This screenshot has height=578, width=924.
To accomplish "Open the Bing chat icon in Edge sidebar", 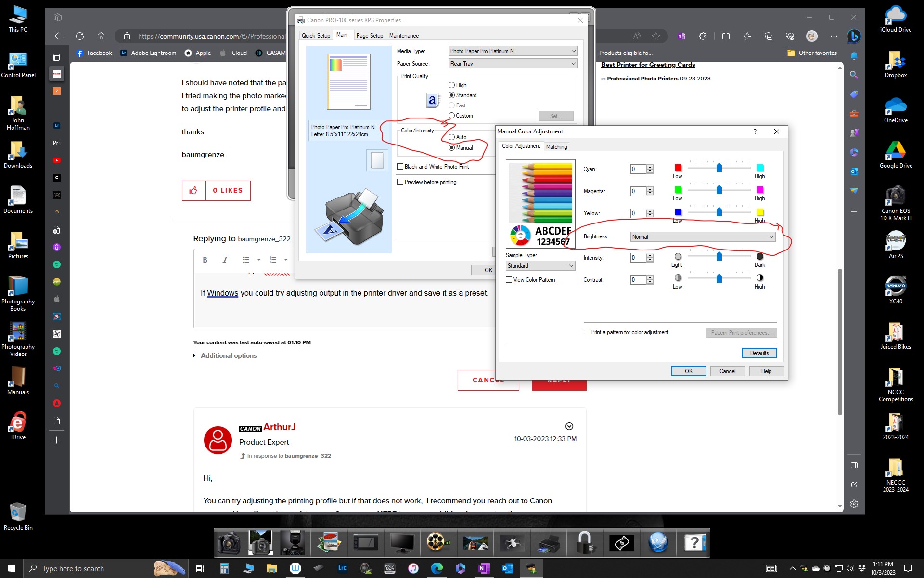I will point(854,36).
